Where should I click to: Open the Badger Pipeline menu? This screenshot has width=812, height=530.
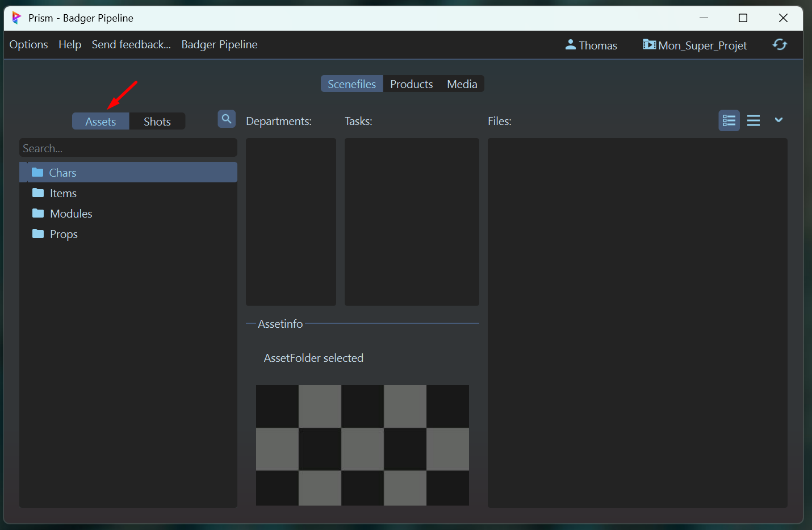(219, 44)
